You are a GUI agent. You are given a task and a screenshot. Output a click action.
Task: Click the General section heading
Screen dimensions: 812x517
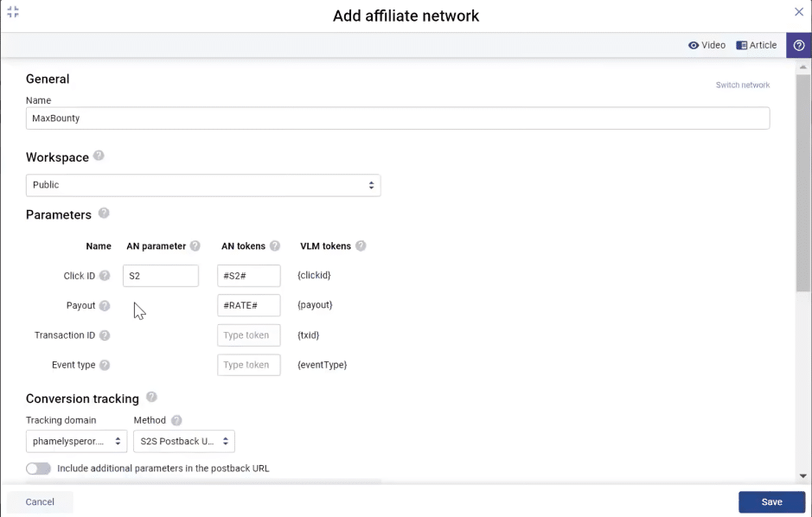(48, 79)
